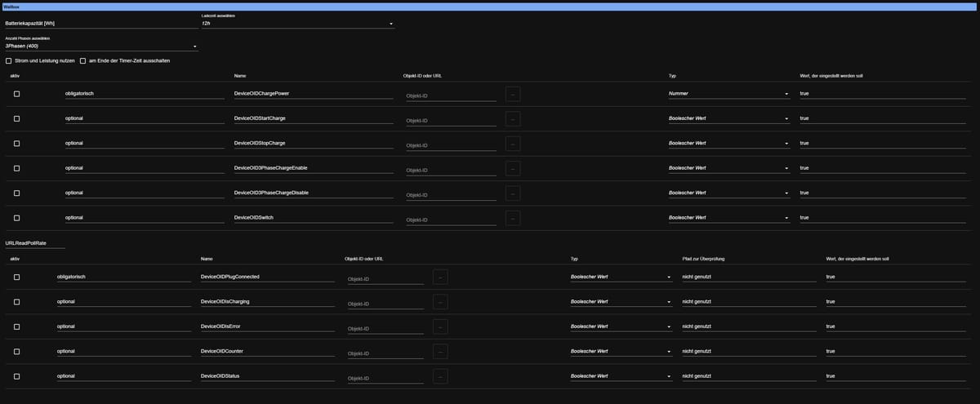Click Objekt-ID field for DeviceOIDIsCharging
The image size is (980, 404).
point(385,304)
